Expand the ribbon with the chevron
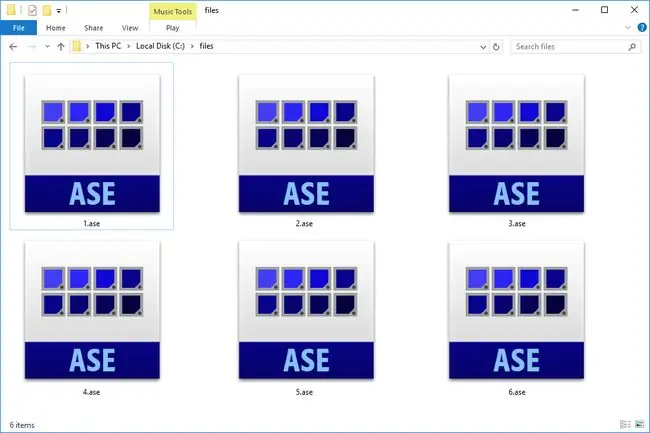 628,28
